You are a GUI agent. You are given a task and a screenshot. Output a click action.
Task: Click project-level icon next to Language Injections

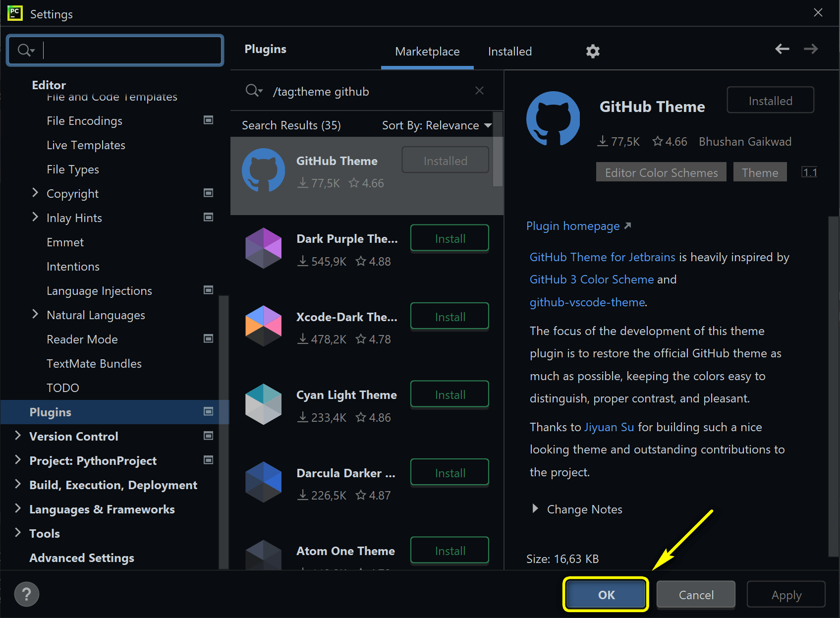[209, 290]
